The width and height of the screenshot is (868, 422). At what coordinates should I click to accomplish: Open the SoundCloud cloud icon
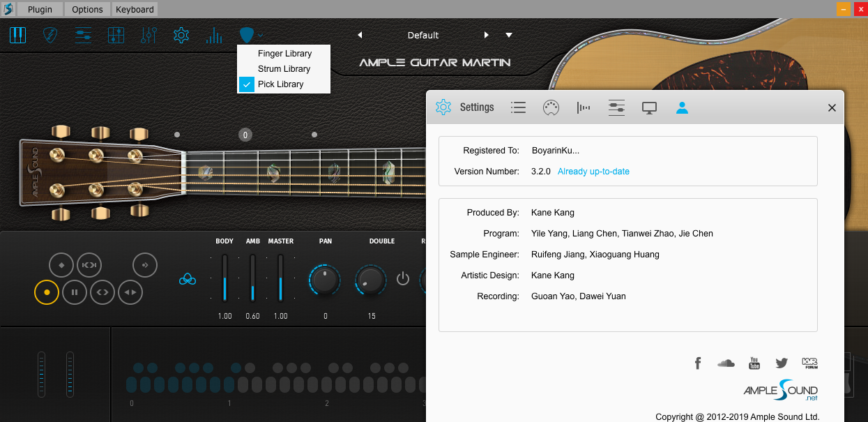726,363
